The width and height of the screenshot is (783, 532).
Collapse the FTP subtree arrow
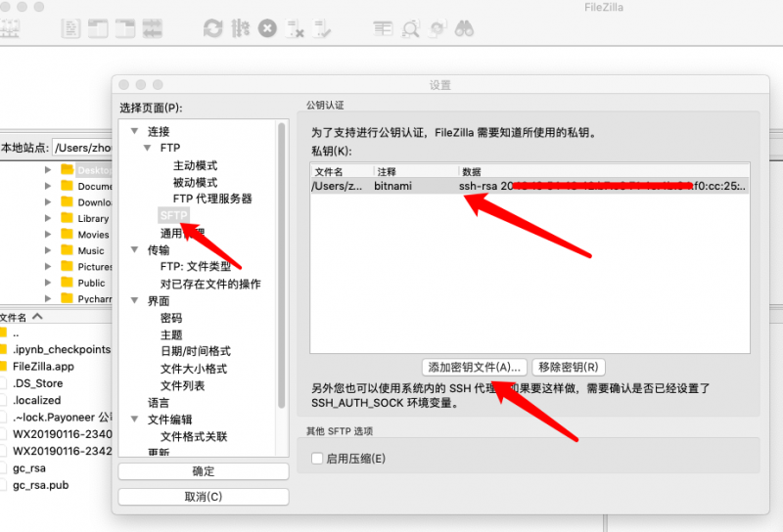tap(148, 148)
